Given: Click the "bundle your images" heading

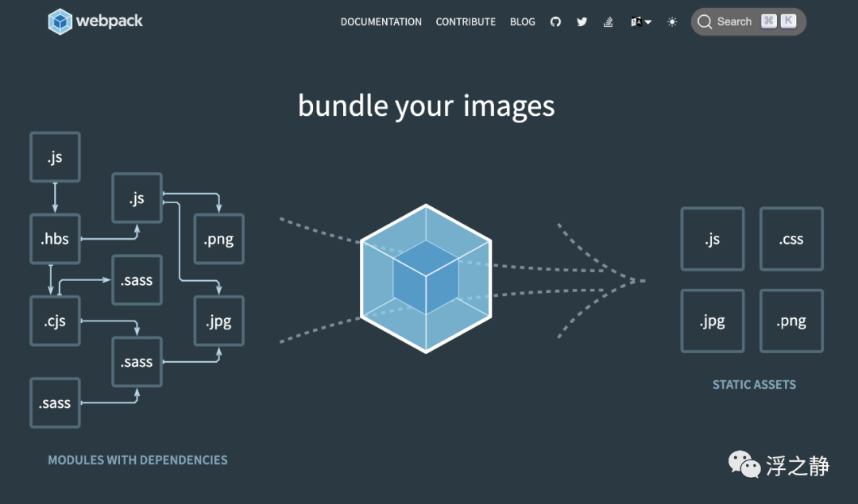Looking at the screenshot, I should (x=427, y=106).
